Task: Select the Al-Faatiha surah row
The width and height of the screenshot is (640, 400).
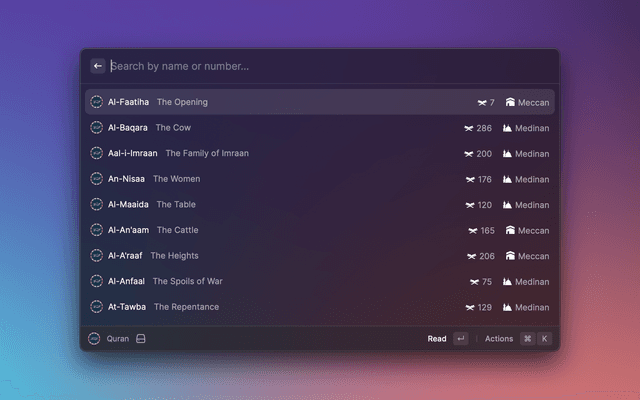Action: (x=320, y=102)
